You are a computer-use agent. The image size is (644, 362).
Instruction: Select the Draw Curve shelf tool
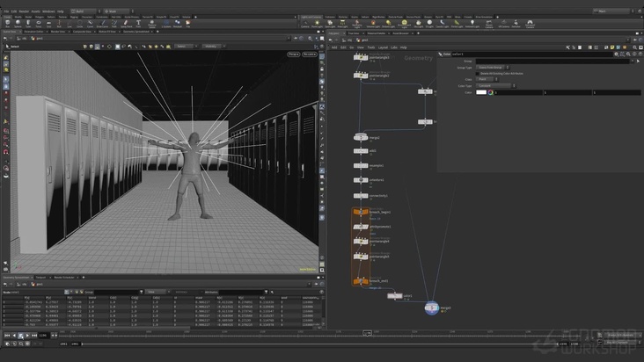coord(102,24)
